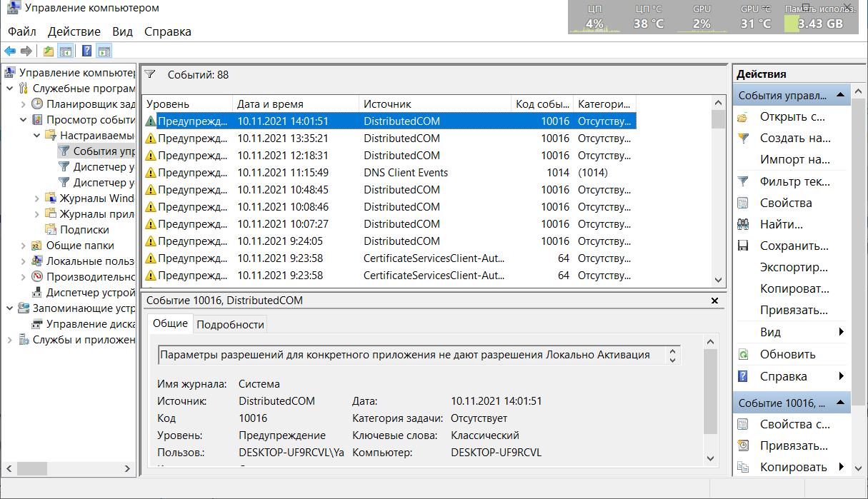
Task: Sort events by Код собы... column header
Action: [x=542, y=104]
